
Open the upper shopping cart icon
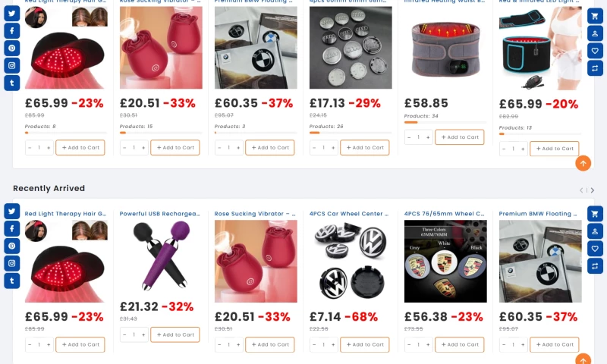coord(595,16)
